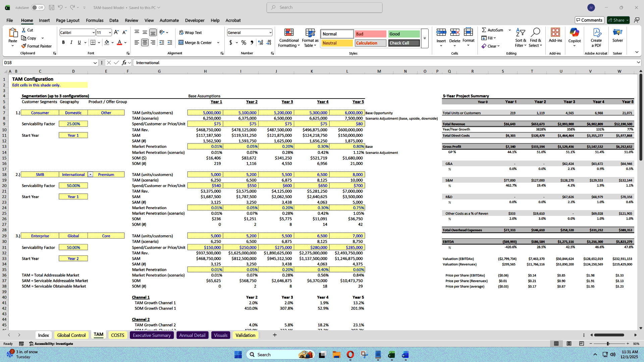Open the dropdown on the International cell
Image resolution: width=644 pixels, height=362 pixels.
90,174
